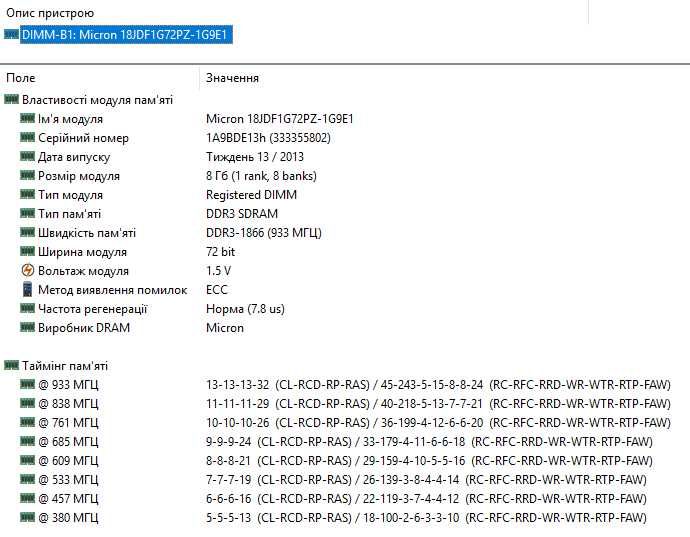Click the icon for '@ 761 МГЦ' row
Image resolution: width=690 pixels, height=537 pixels.
click(27, 422)
